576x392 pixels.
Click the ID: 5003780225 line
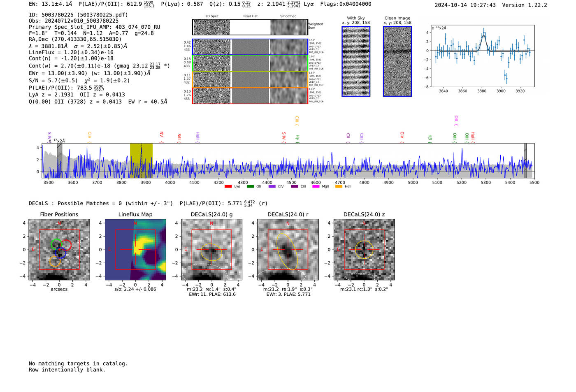tap(78, 15)
